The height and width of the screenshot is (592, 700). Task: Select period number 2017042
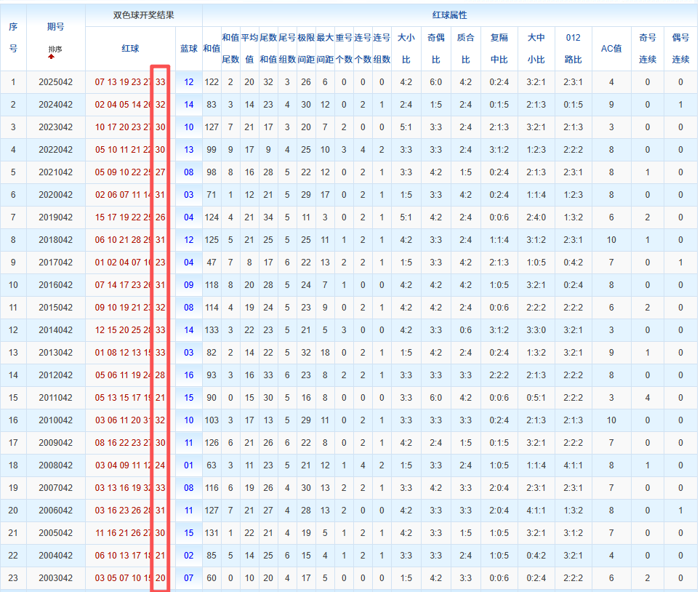55,263
